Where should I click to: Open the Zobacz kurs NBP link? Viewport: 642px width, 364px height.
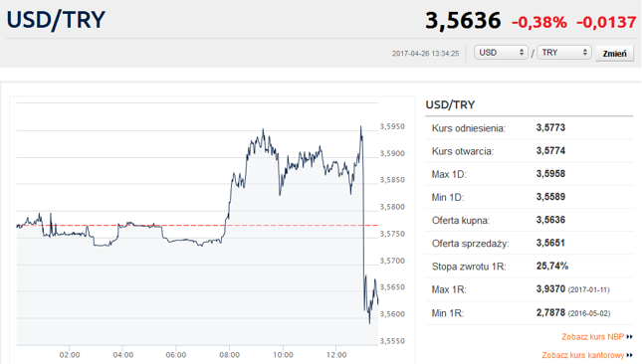click(592, 336)
